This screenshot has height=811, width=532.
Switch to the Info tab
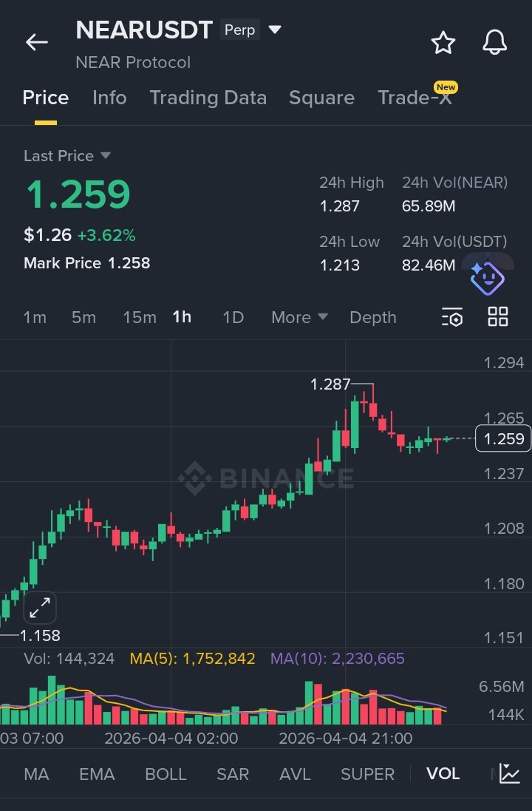(109, 98)
